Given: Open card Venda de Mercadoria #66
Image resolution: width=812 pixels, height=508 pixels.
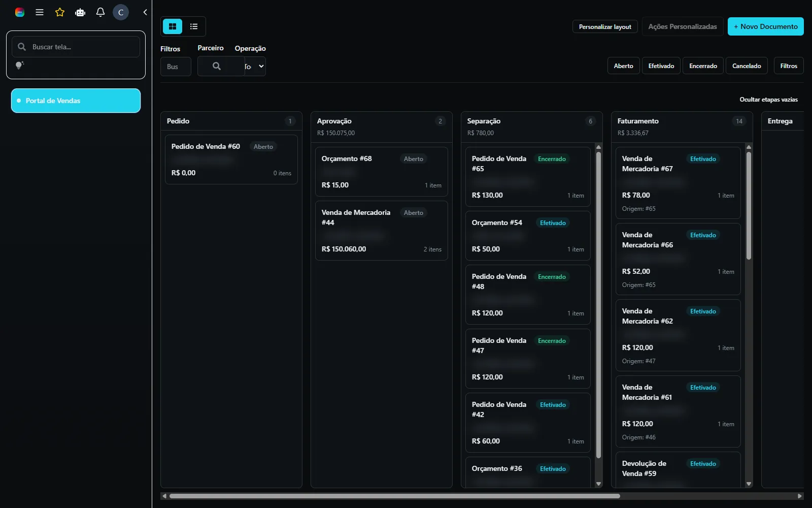Looking at the screenshot, I should point(678,259).
